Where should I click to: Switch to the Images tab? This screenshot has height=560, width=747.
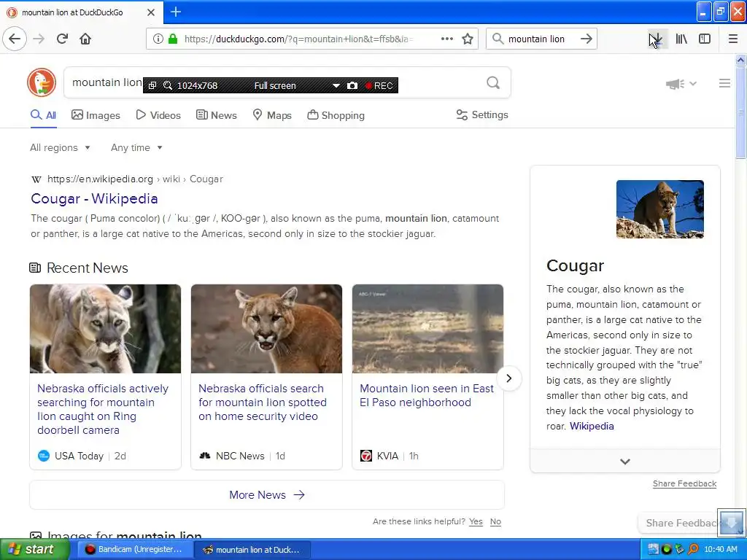coord(96,115)
